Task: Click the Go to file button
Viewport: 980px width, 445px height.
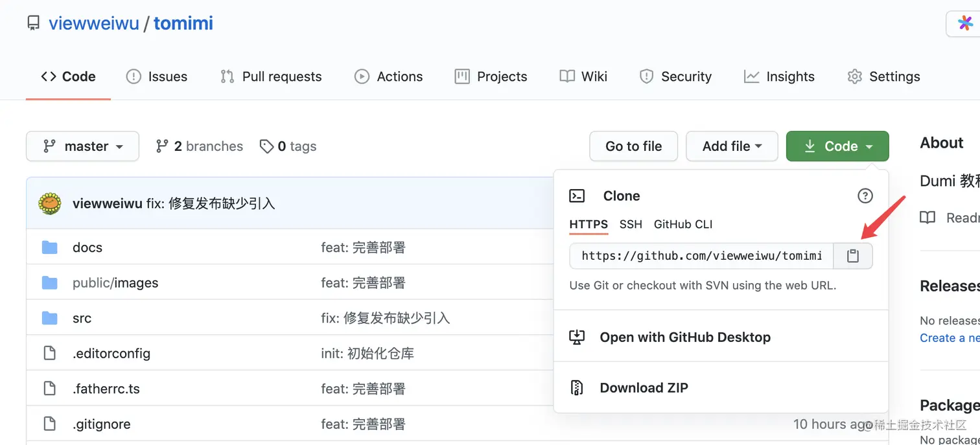Action: [x=634, y=146]
